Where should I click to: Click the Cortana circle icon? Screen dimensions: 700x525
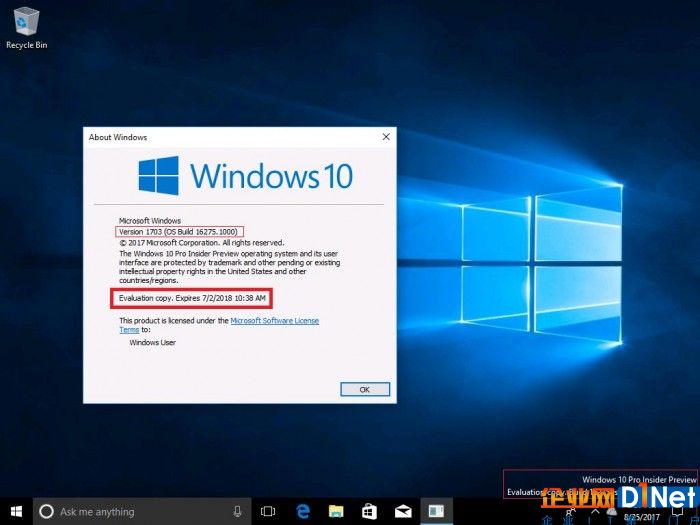tap(46, 512)
